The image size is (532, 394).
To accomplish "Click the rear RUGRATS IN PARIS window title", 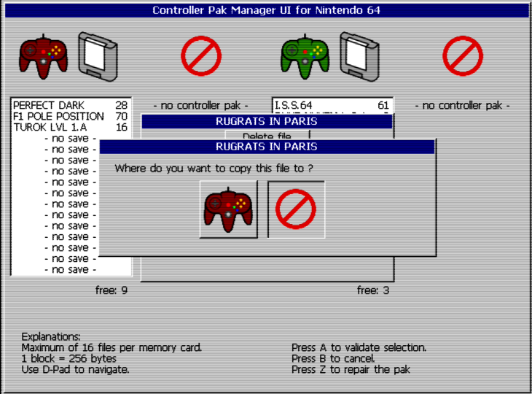I will point(267,121).
